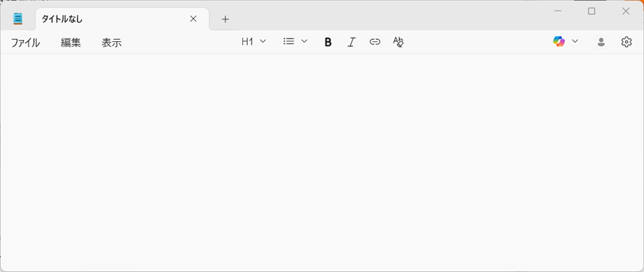Image resolution: width=644 pixels, height=272 pixels.
Task: Open the list style dropdown
Action: [x=296, y=41]
